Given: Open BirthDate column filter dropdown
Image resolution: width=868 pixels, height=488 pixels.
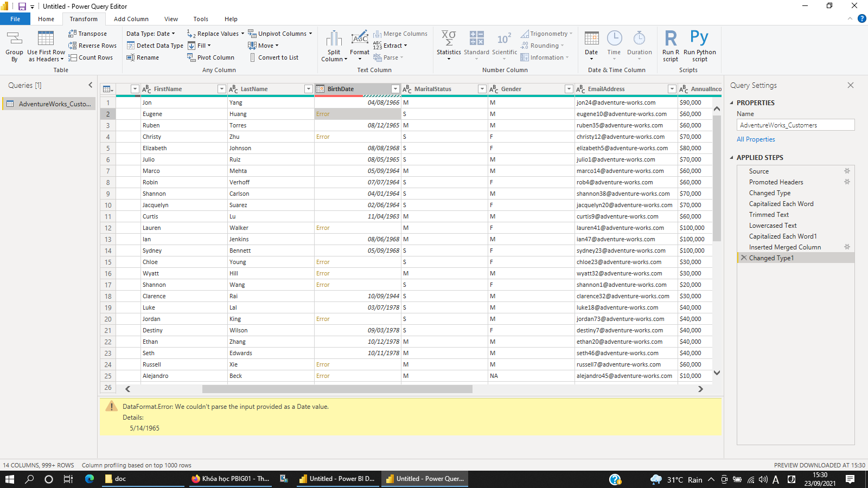Looking at the screenshot, I should (395, 89).
